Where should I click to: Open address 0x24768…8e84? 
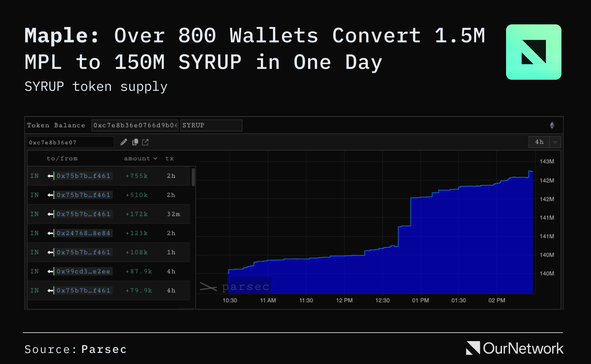83,233
